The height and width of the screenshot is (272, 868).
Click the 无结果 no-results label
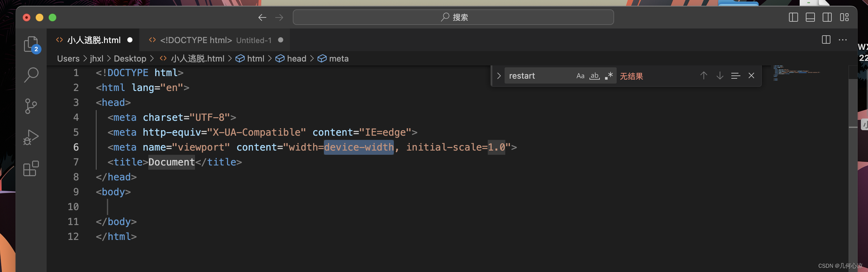(x=631, y=76)
